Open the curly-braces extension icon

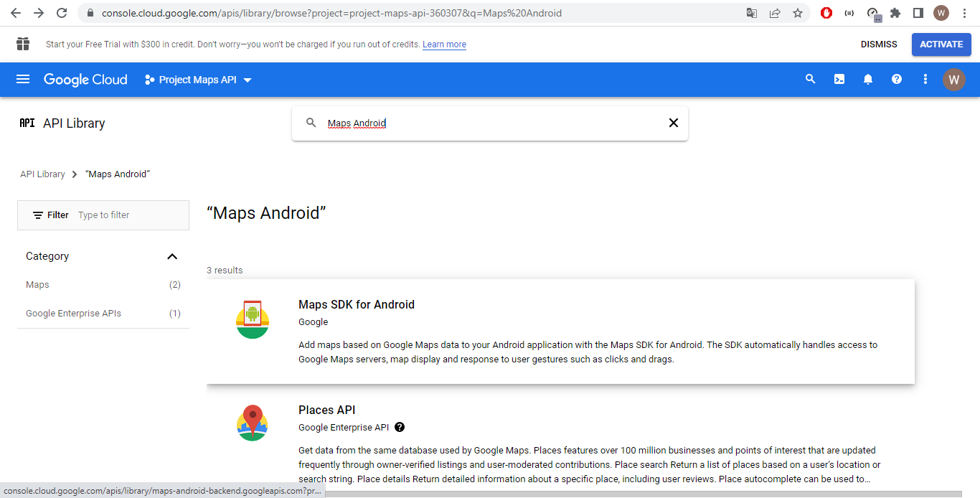point(849,13)
